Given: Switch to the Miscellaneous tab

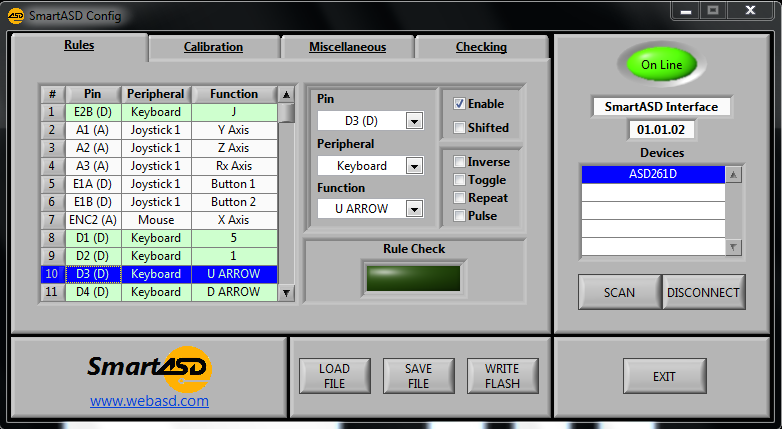Looking at the screenshot, I should pos(347,47).
